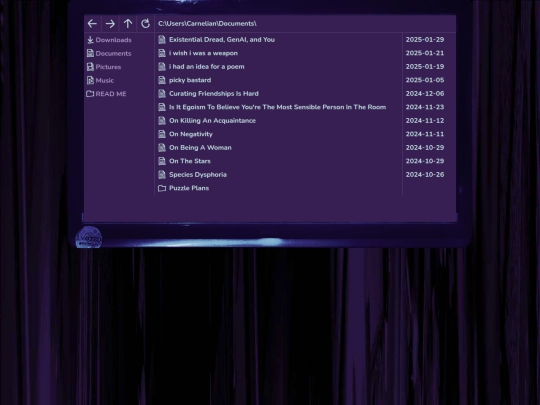Screen dimensions: 540x405
Task: Click document icon beside i had an idea for a poem
Action: click(162, 66)
